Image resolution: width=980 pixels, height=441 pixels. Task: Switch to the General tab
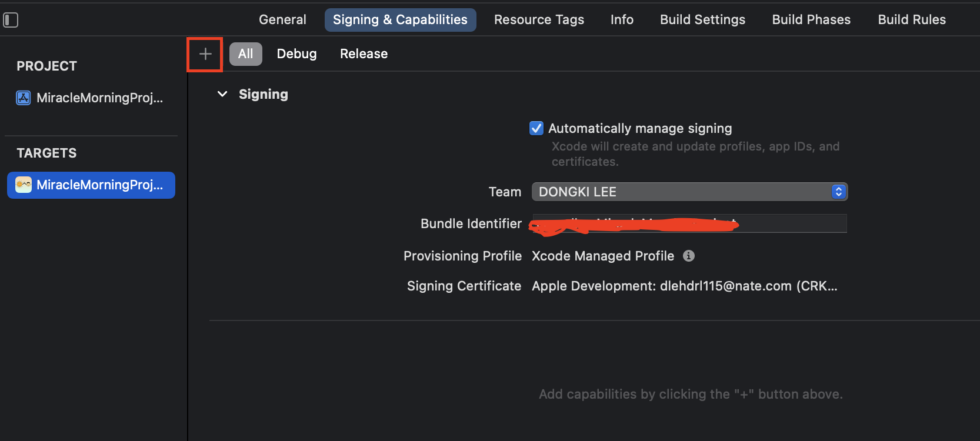[x=282, y=19]
